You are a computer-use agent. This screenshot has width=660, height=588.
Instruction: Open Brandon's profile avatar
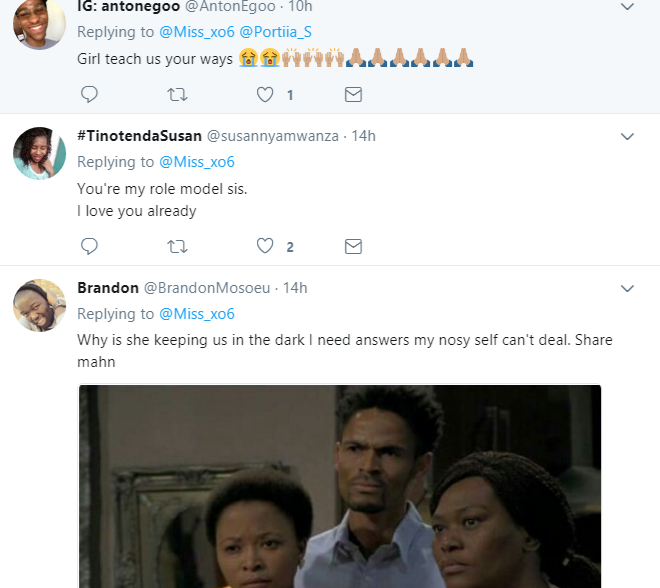click(40, 304)
